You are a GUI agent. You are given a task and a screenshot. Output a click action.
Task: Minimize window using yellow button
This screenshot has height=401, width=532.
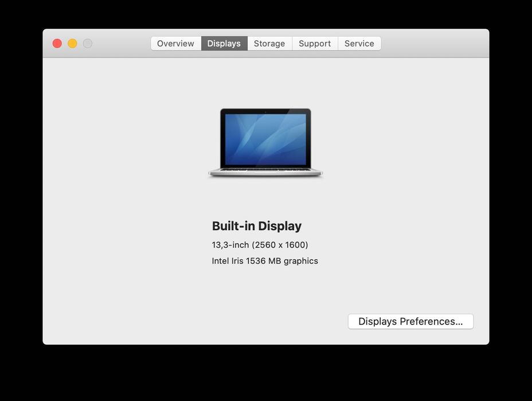(x=72, y=44)
